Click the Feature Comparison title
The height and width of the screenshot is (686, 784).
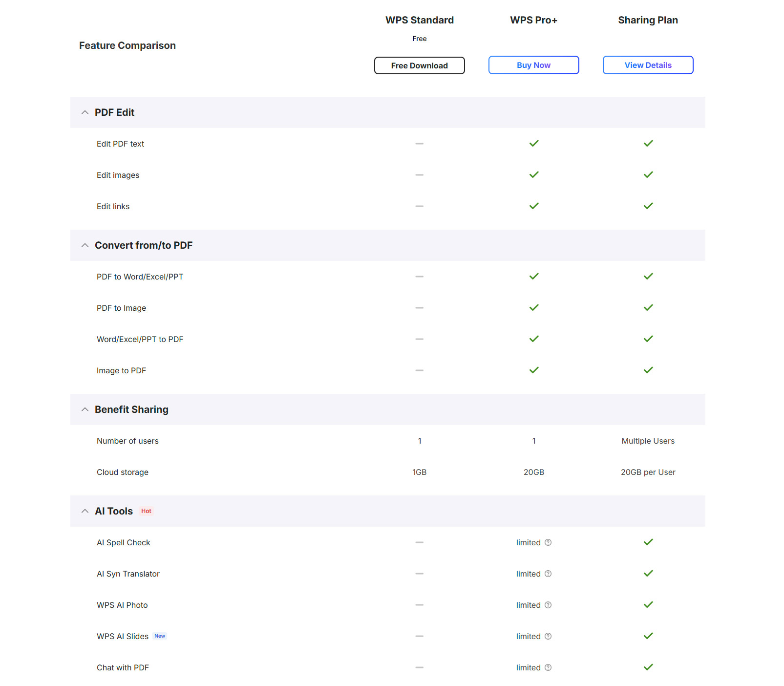tap(127, 45)
